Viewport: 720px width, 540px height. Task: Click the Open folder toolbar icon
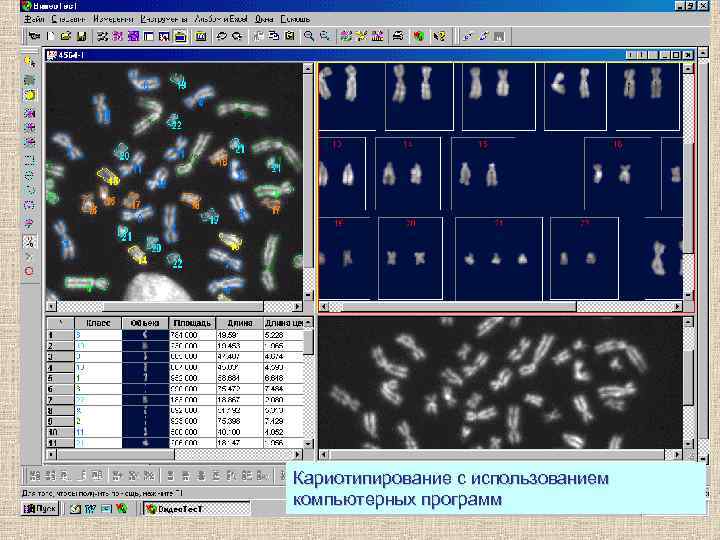coord(66,36)
